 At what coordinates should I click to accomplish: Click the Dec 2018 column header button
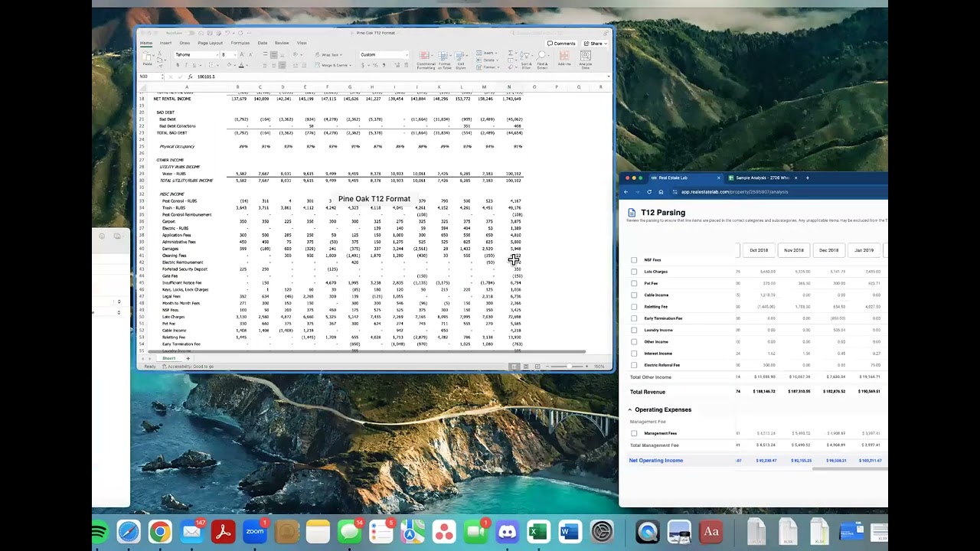click(828, 250)
